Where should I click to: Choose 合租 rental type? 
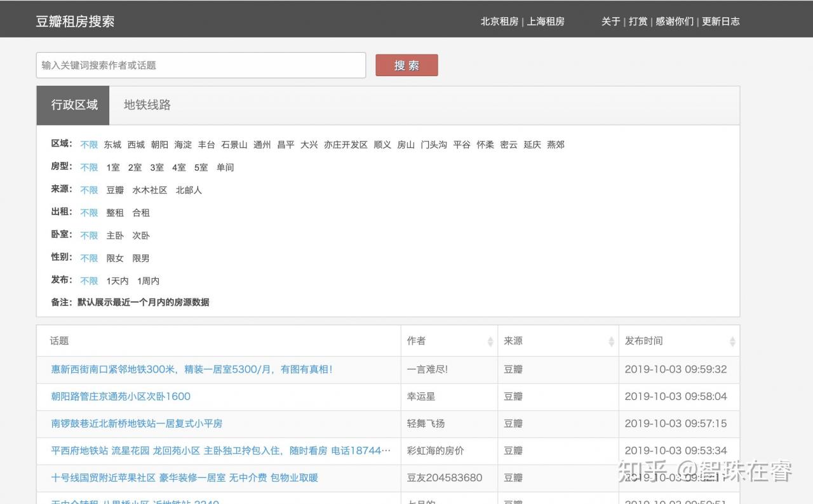[141, 213]
